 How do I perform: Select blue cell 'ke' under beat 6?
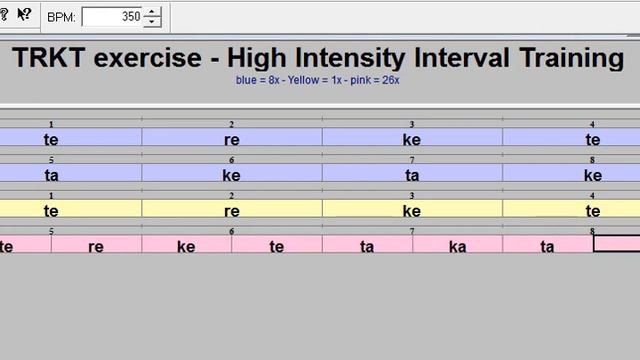click(x=232, y=173)
